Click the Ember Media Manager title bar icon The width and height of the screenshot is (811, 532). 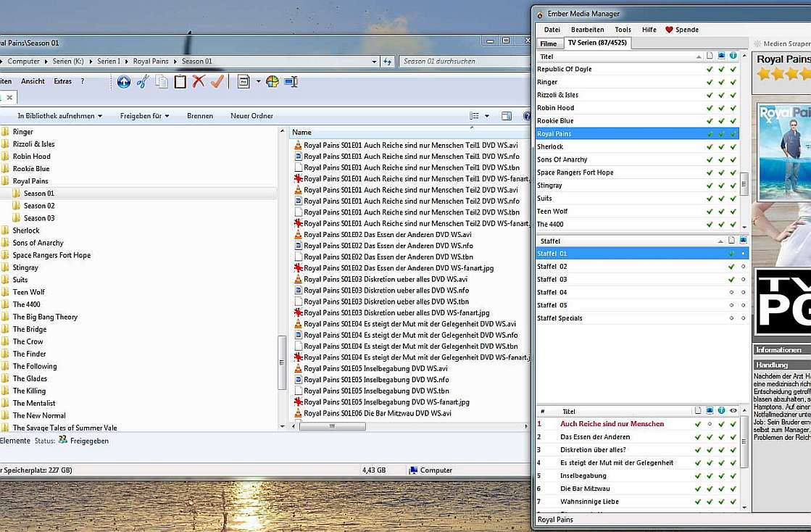(x=540, y=14)
